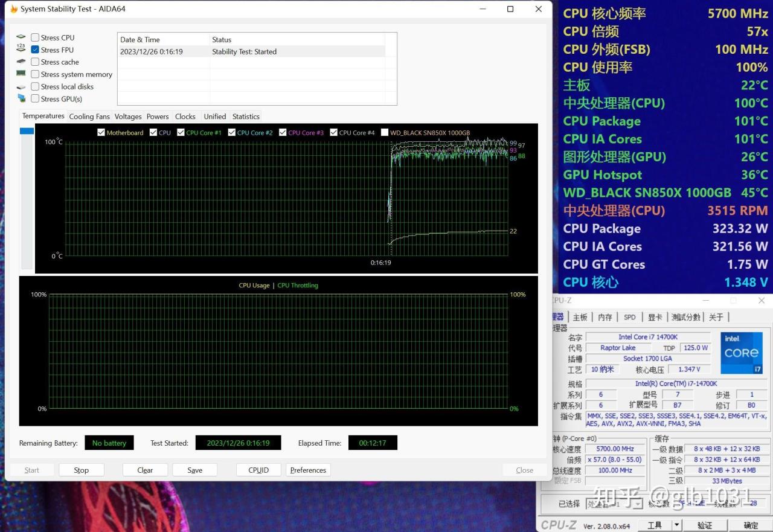Click the 工具 button in CPU-Z
Viewport: 773px width, 532px height.
click(655, 525)
